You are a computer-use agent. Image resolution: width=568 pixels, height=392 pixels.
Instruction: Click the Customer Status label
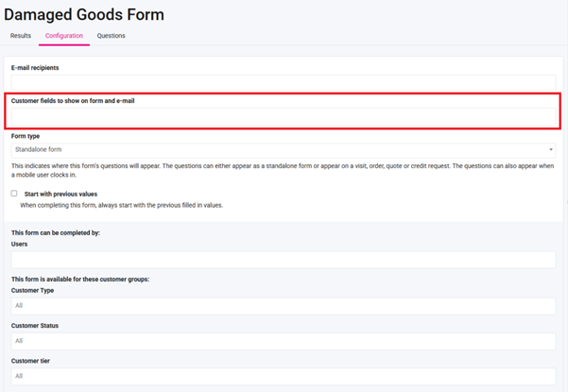(x=34, y=326)
